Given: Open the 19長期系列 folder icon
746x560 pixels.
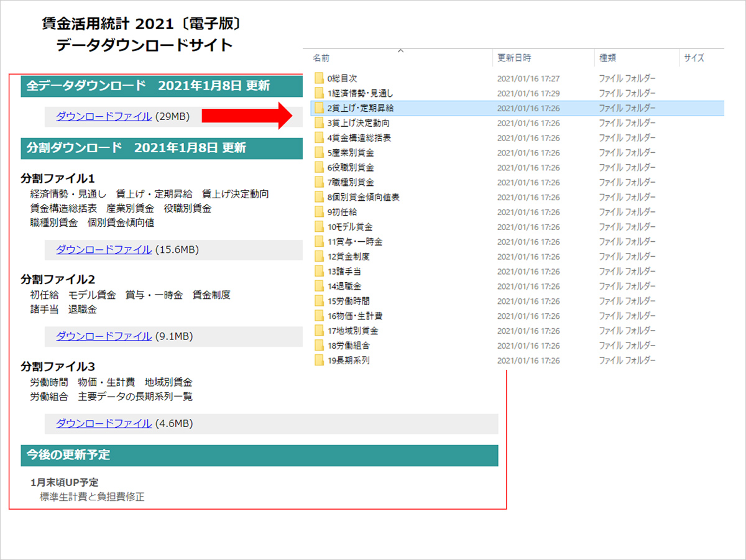Looking at the screenshot, I should click(320, 360).
